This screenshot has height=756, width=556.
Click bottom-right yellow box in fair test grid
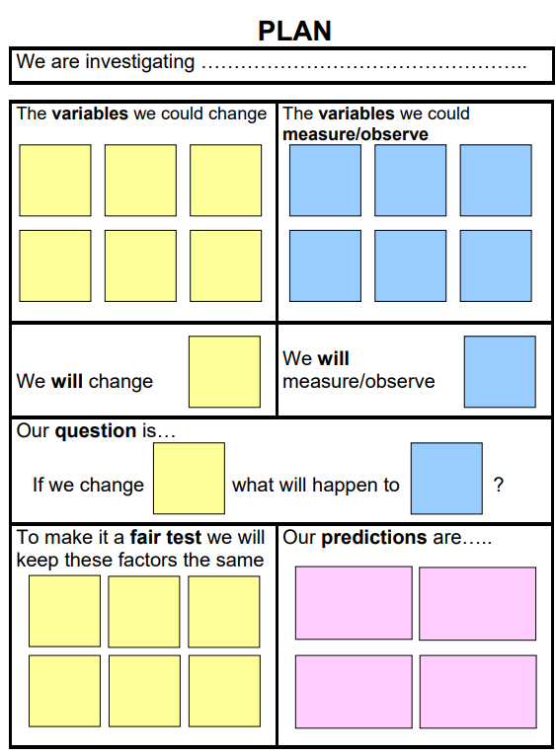(x=224, y=691)
